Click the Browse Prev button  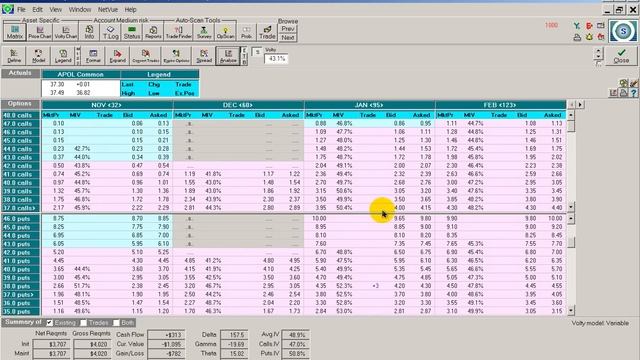288,29
